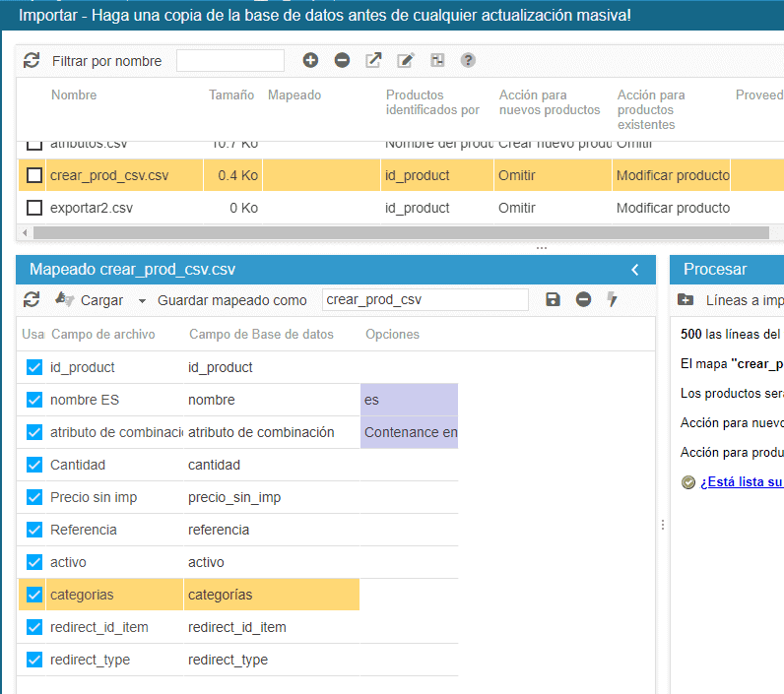This screenshot has width=784, height=694.
Task: Select the exportar2.csv checkbox
Action: 34,208
